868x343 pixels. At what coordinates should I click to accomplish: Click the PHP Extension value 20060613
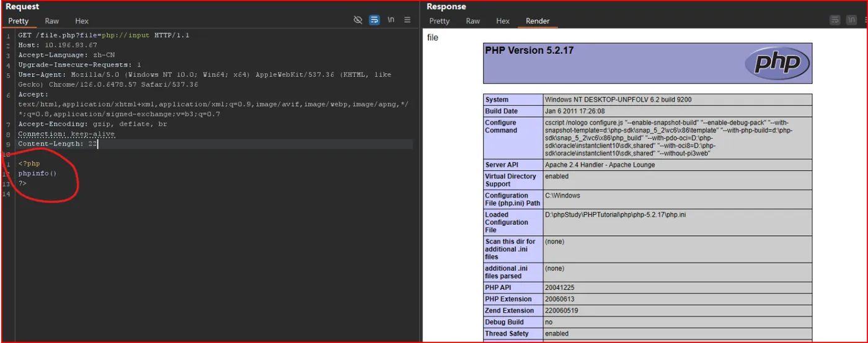pos(559,300)
